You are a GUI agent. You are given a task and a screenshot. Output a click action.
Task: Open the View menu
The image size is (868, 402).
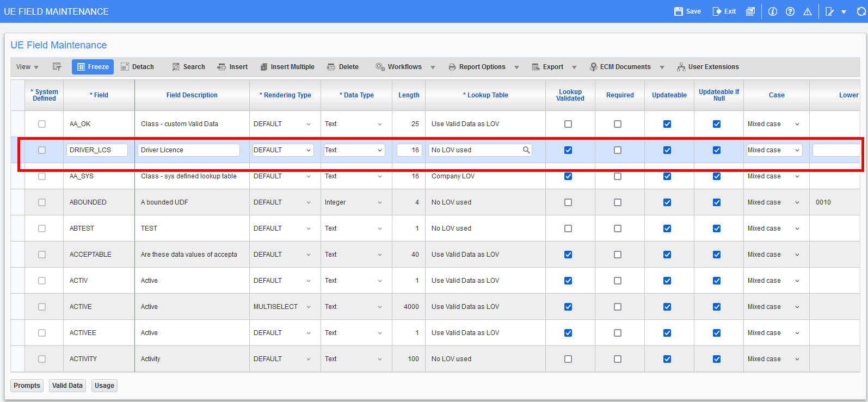click(27, 67)
